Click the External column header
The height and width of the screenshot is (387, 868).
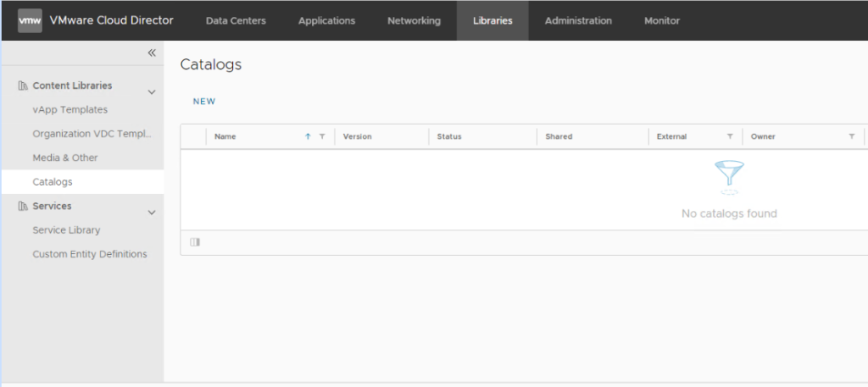pyautogui.click(x=671, y=136)
